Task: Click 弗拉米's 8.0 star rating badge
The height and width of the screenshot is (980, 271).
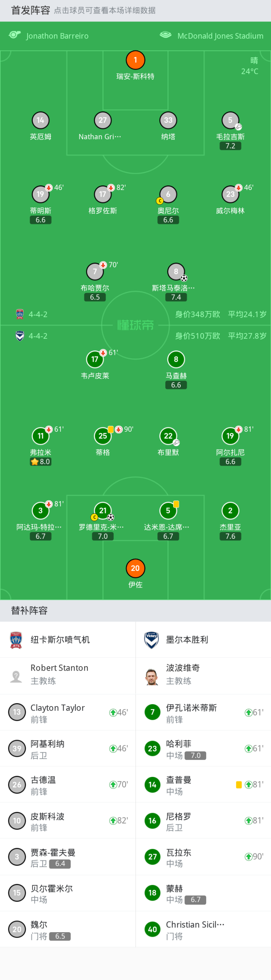Action: pyautogui.click(x=41, y=462)
